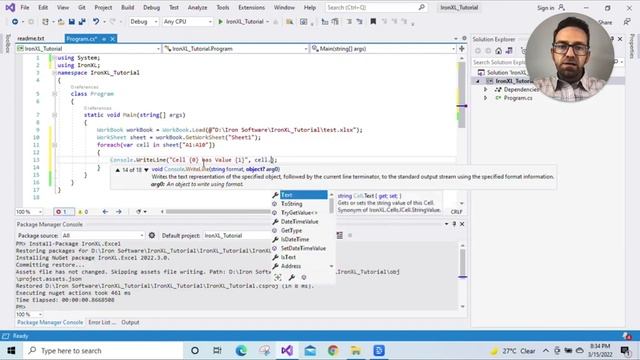
Task: Switch to the readme.txt tab
Action: [x=31, y=38]
